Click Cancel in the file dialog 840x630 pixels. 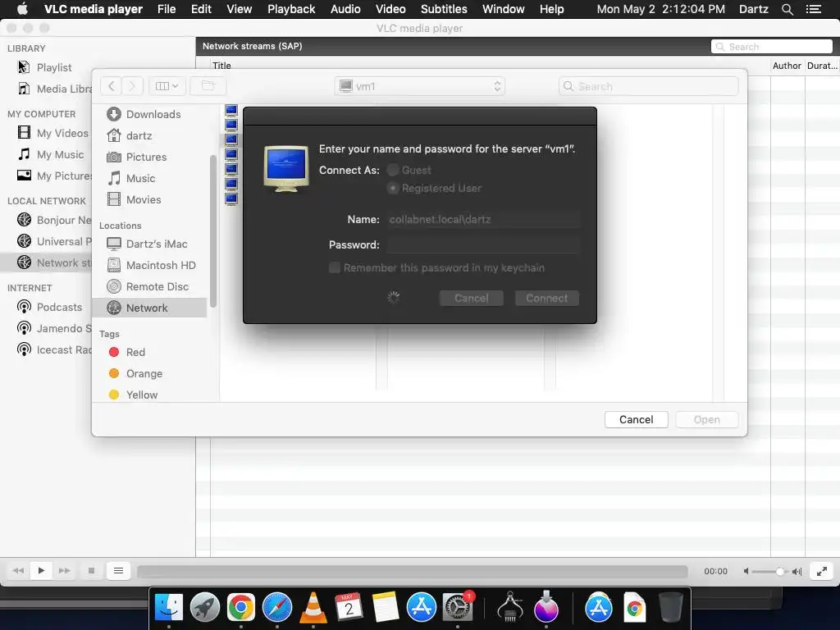(637, 419)
